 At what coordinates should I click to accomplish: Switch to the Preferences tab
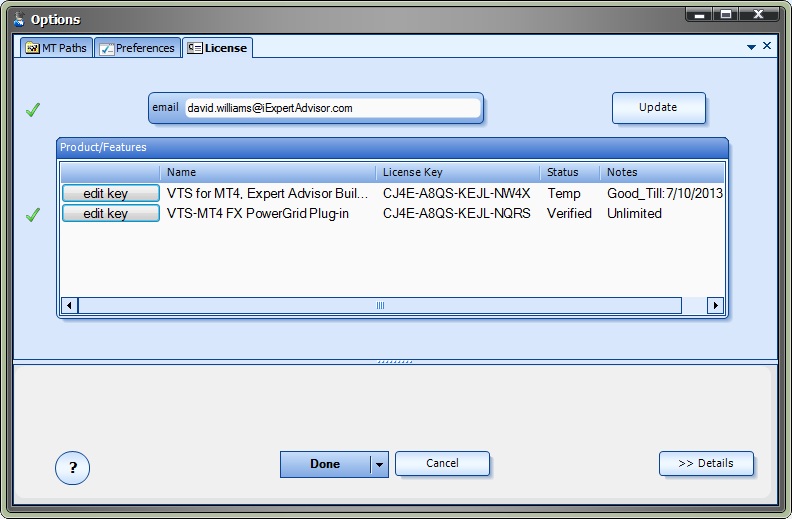pos(137,48)
